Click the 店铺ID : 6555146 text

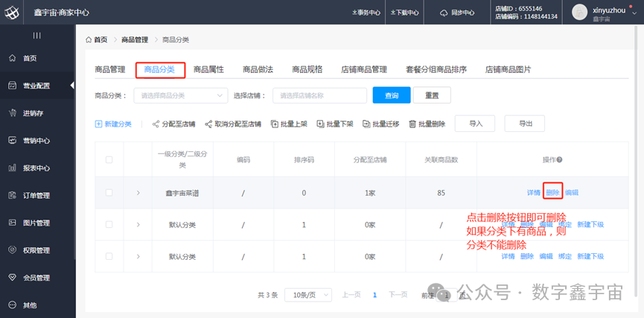tap(519, 8)
